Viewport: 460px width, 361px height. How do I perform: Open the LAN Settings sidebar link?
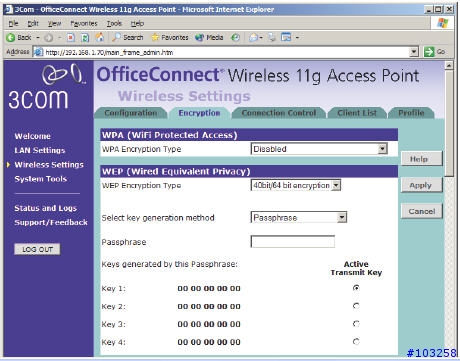40,150
